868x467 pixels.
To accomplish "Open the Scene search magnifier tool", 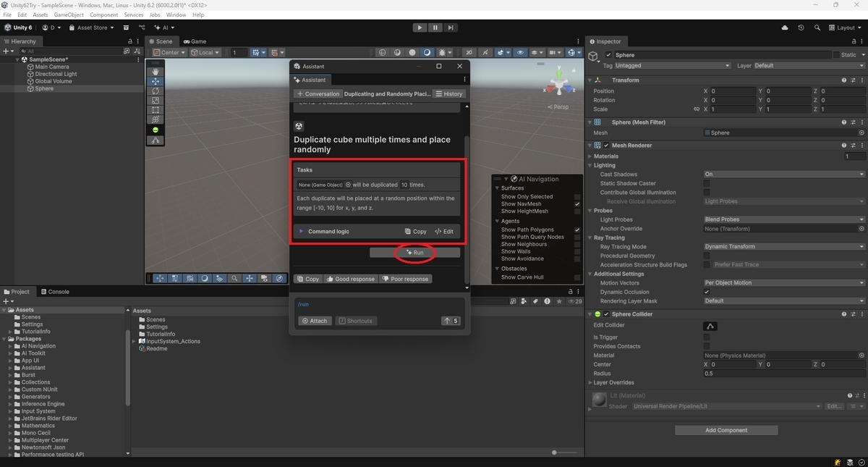I will click(234, 278).
